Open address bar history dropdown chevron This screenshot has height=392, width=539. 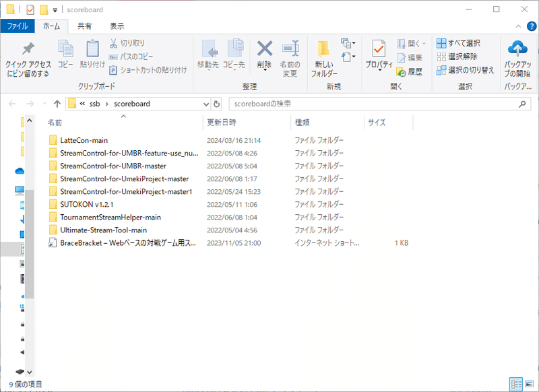click(206, 104)
